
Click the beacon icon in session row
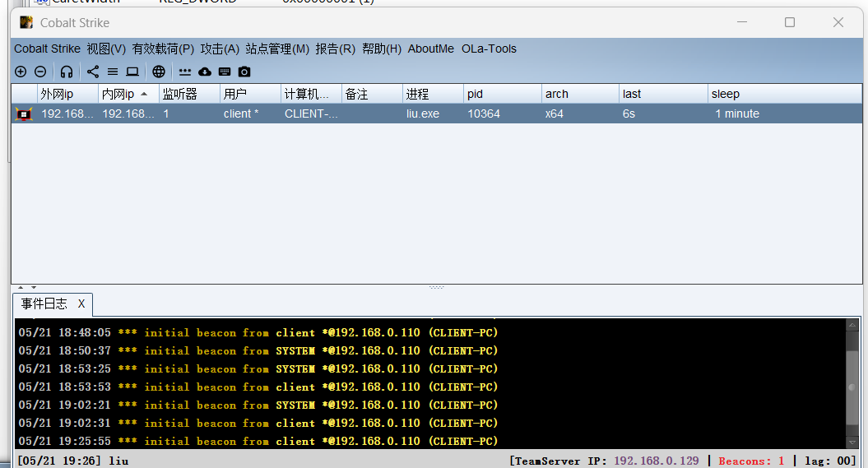tap(24, 114)
